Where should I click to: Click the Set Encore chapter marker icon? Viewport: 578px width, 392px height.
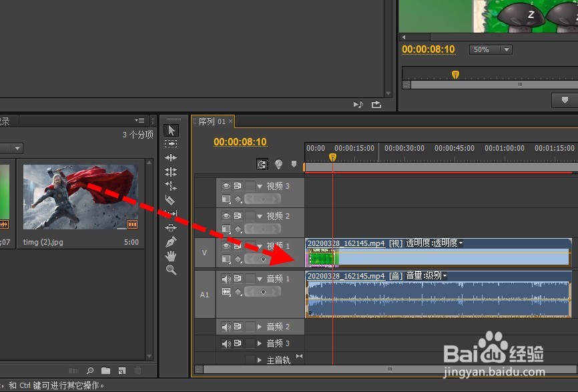279,164
